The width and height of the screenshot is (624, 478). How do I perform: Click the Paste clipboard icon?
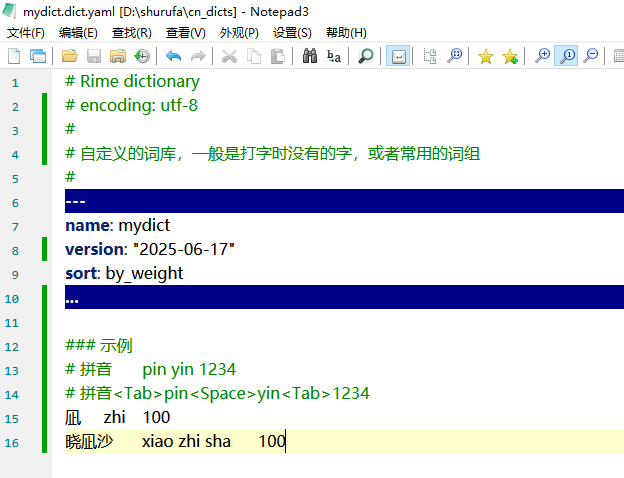[x=277, y=57]
